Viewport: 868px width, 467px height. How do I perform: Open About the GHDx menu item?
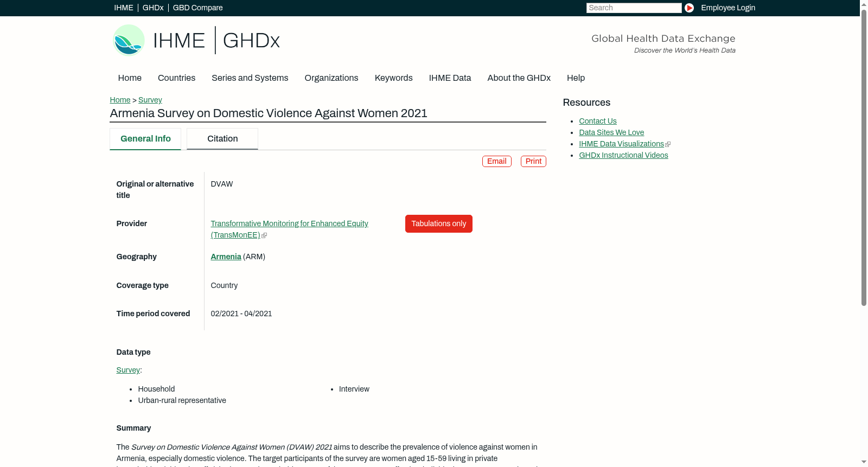pyautogui.click(x=519, y=78)
